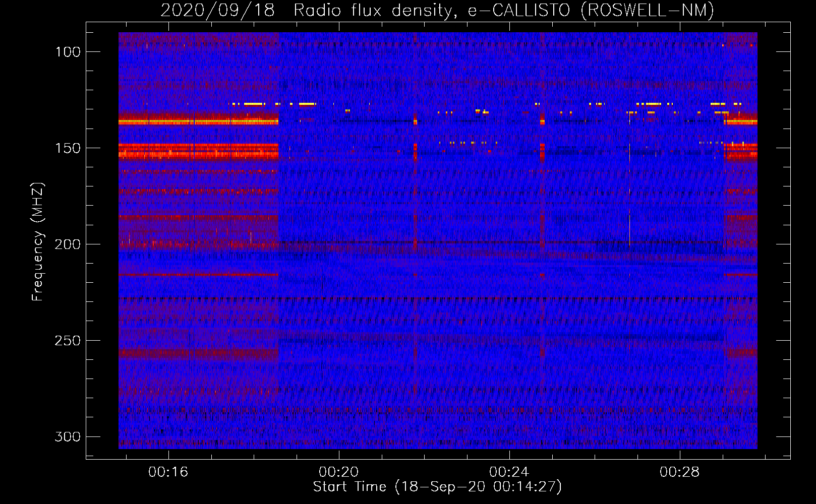This screenshot has width=816, height=504.
Task: Click the plot title 'Radio flux density, e-CALLISTO (ROSWELL-NM)'
Action: click(504, 10)
